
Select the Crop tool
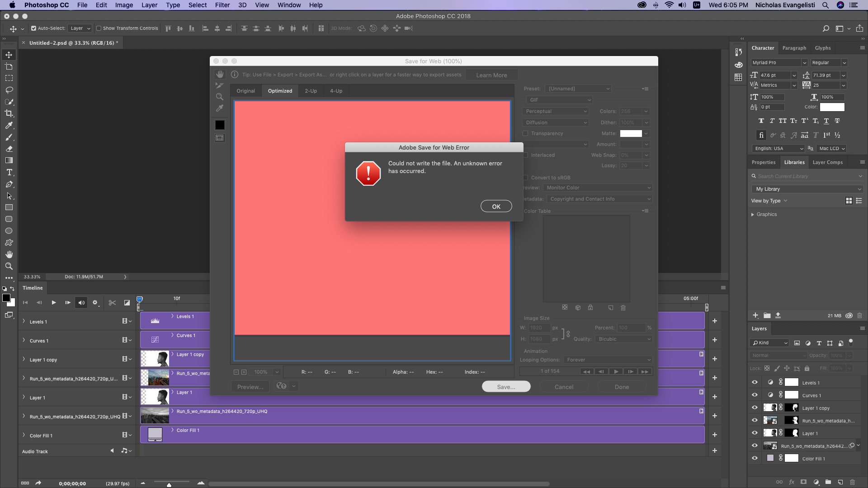[x=9, y=113]
